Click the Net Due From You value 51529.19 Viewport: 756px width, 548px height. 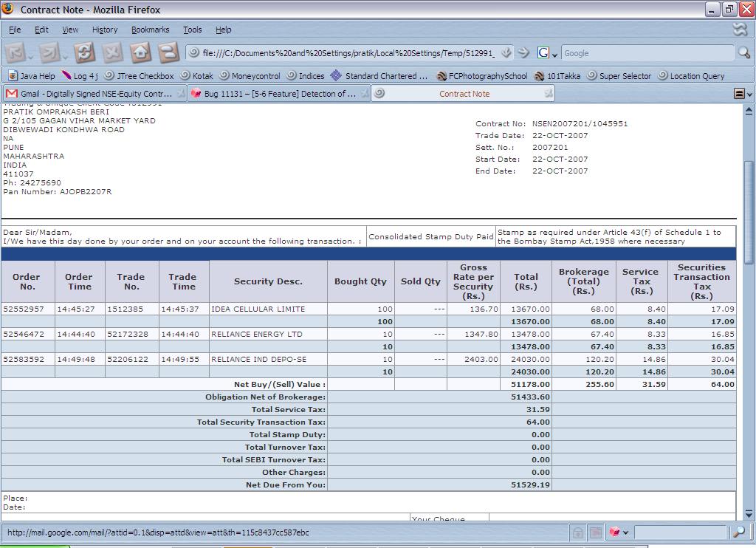530,484
